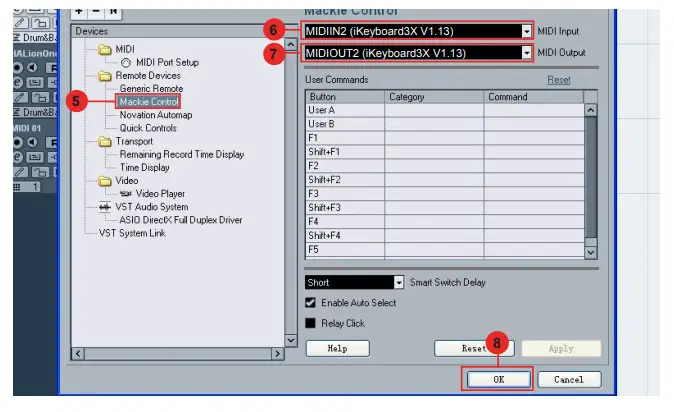Toggle monitor speaker on HALionOne track

coord(32,68)
